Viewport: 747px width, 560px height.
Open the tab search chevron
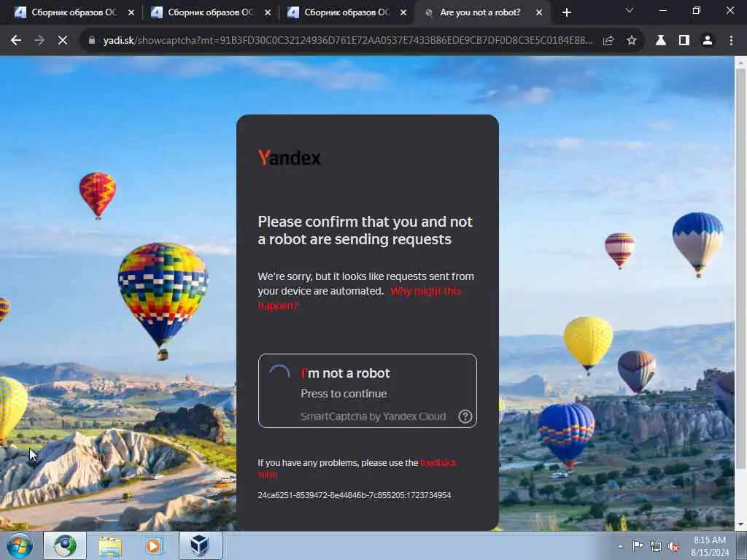630,10
